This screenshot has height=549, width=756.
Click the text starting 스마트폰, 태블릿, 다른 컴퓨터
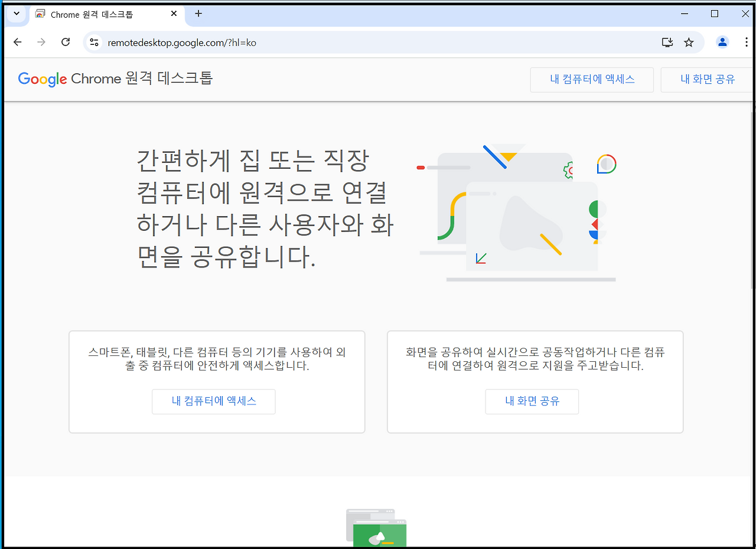pos(217,359)
